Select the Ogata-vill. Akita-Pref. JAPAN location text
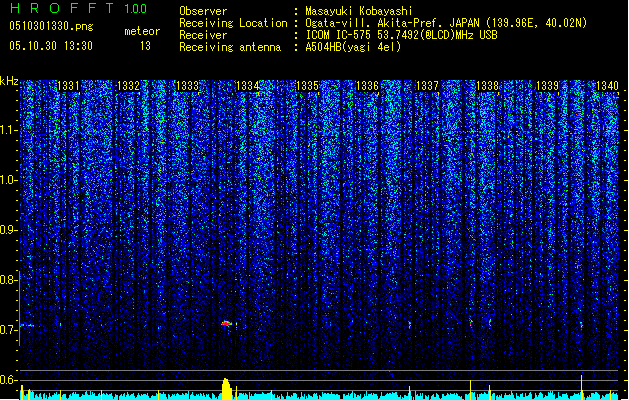629x400 pixels. pyautogui.click(x=446, y=23)
